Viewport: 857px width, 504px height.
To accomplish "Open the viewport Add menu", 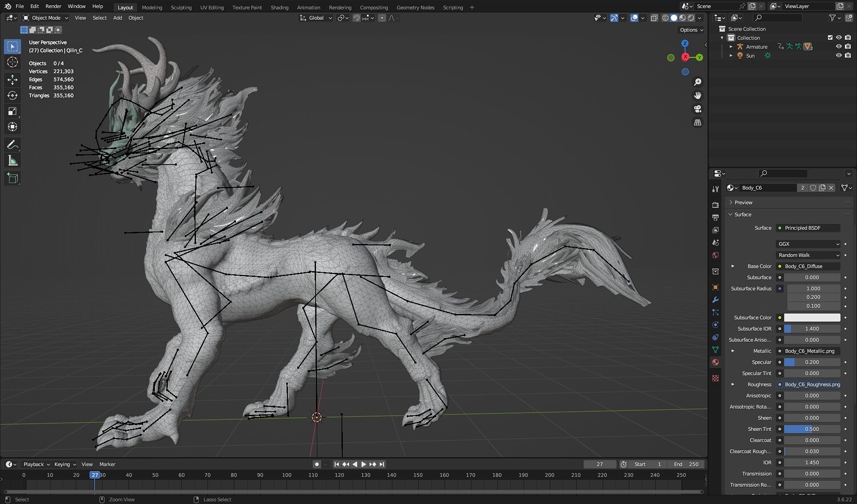I will click(x=118, y=18).
